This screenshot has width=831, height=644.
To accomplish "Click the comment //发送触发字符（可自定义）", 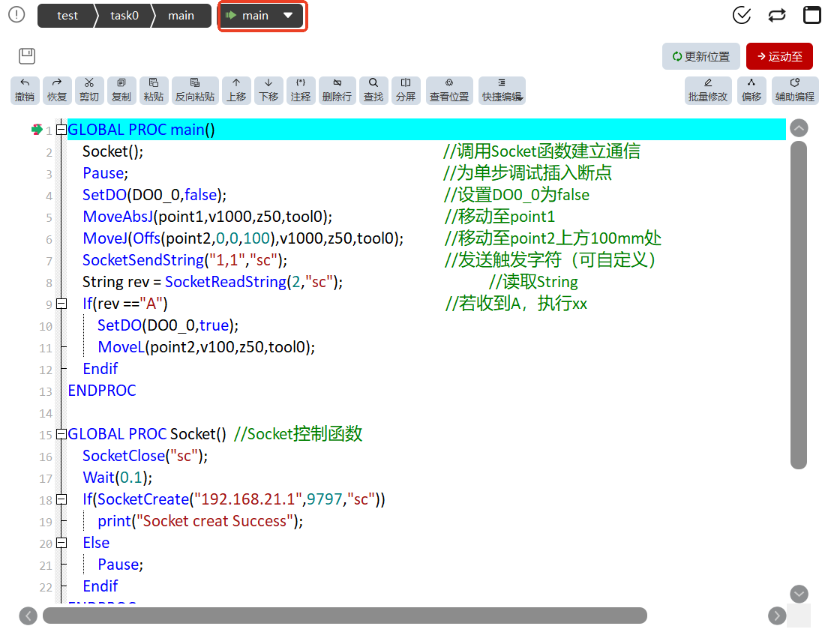I will pos(551,260).
